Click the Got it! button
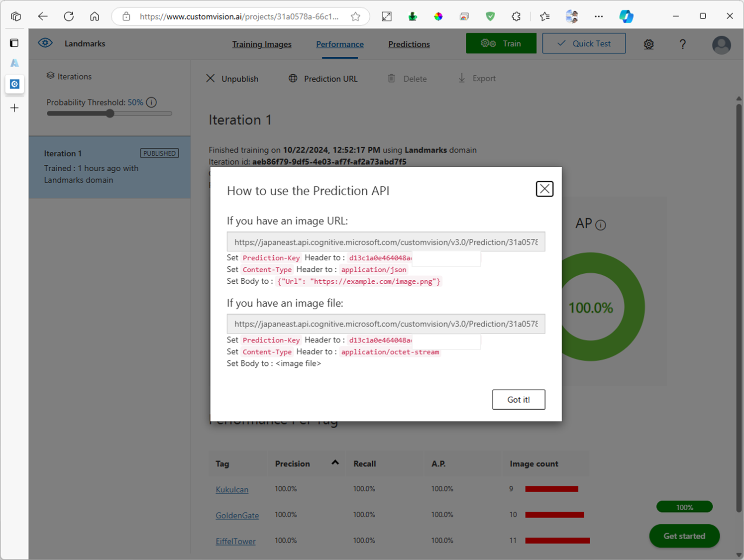Viewport: 744px width, 560px height. [x=519, y=400]
